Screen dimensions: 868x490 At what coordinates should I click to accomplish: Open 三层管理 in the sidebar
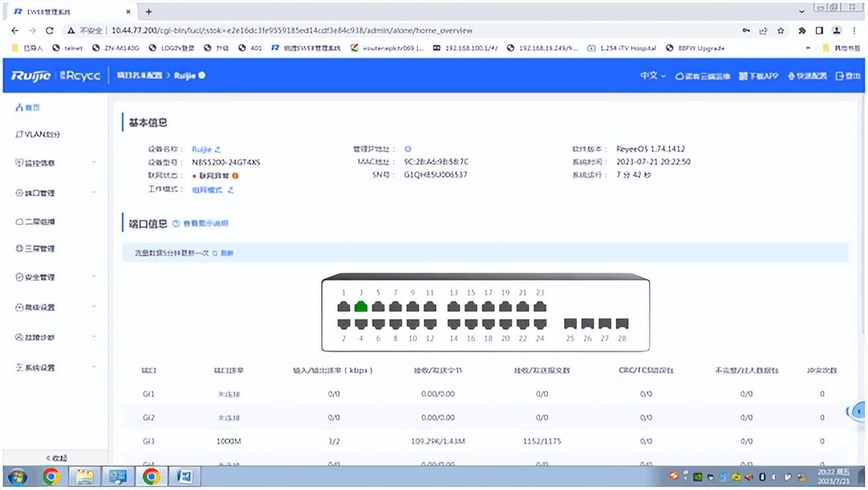pos(35,248)
